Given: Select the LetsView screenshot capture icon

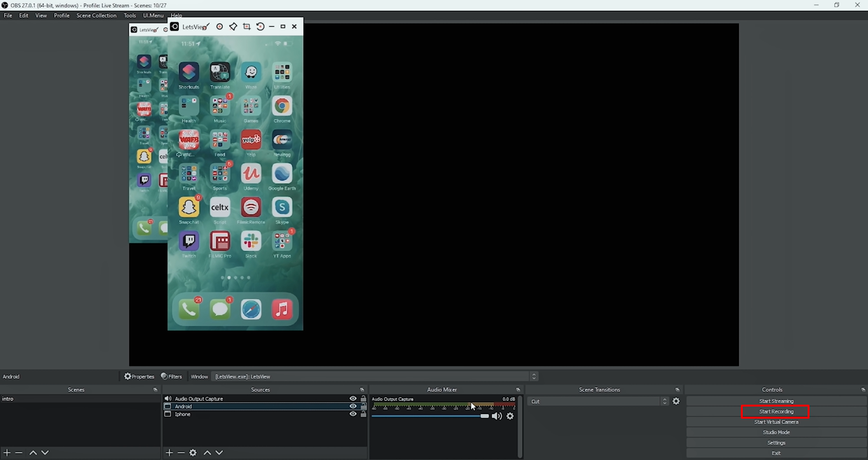Looking at the screenshot, I should [247, 27].
